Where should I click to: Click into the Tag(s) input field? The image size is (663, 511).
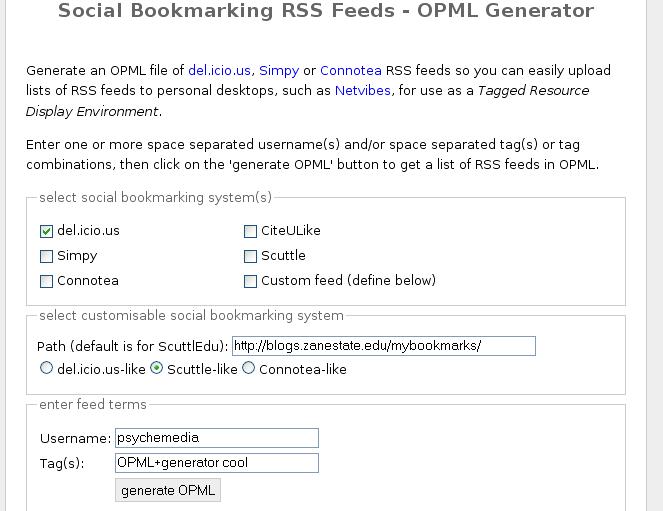point(217,463)
